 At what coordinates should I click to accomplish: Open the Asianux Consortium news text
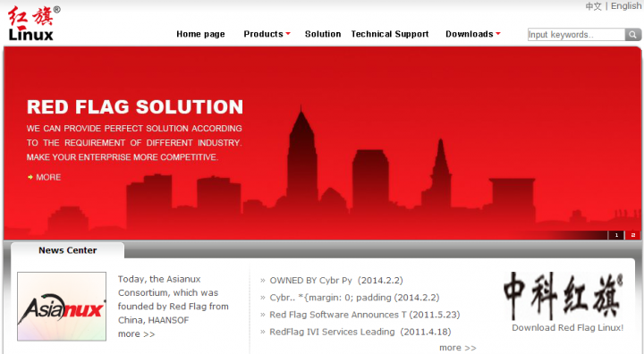(174, 299)
